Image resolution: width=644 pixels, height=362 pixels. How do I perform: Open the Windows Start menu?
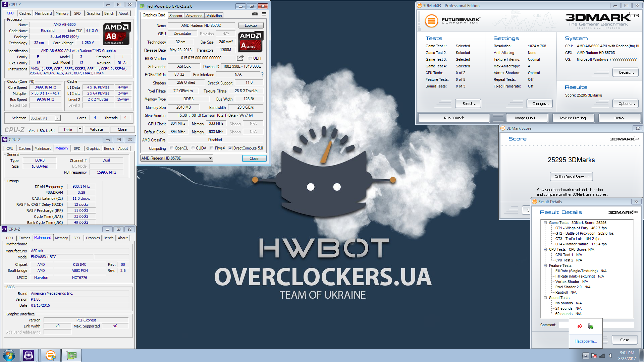9,355
